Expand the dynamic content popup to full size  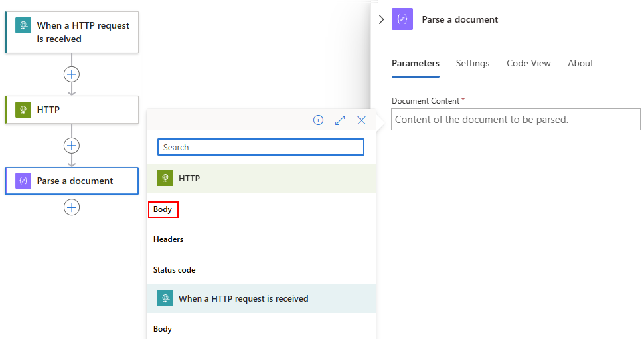(x=340, y=120)
